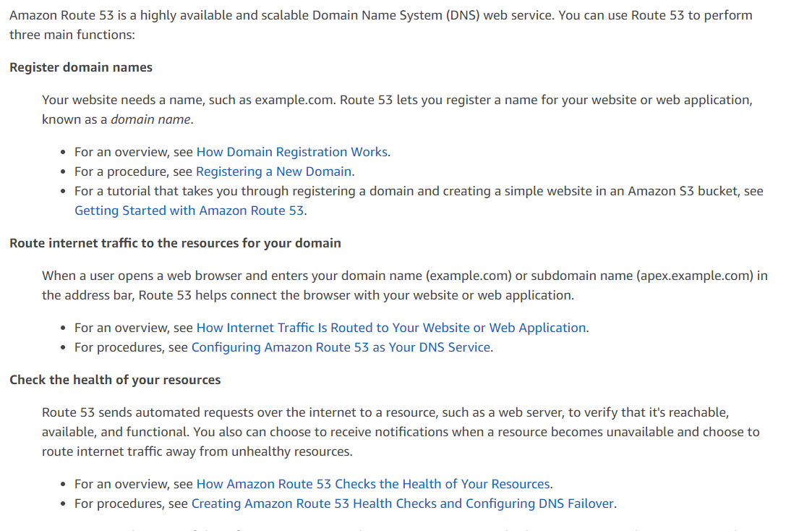Follow the Registering a New Domain link

[273, 171]
